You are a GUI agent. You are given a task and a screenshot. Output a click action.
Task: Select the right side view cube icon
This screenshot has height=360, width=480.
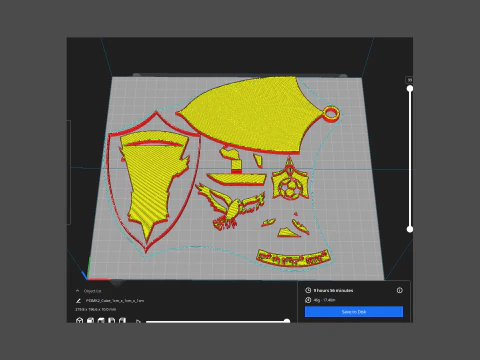pyautogui.click(x=122, y=320)
